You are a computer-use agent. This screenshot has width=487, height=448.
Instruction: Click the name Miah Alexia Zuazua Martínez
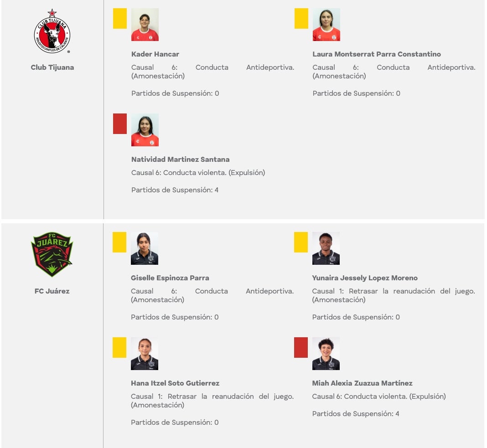click(362, 383)
